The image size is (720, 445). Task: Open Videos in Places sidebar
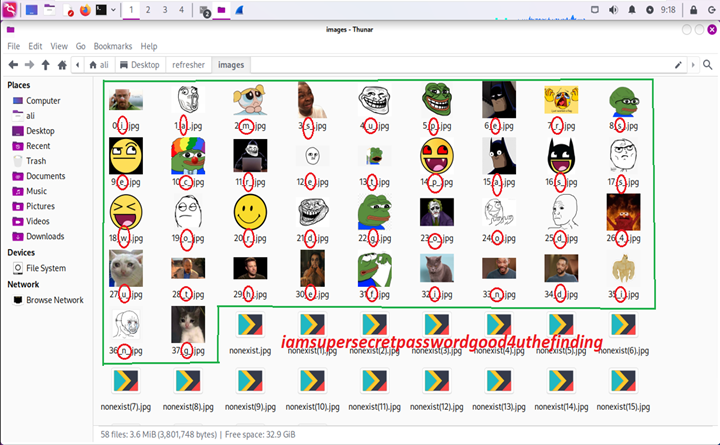31,221
